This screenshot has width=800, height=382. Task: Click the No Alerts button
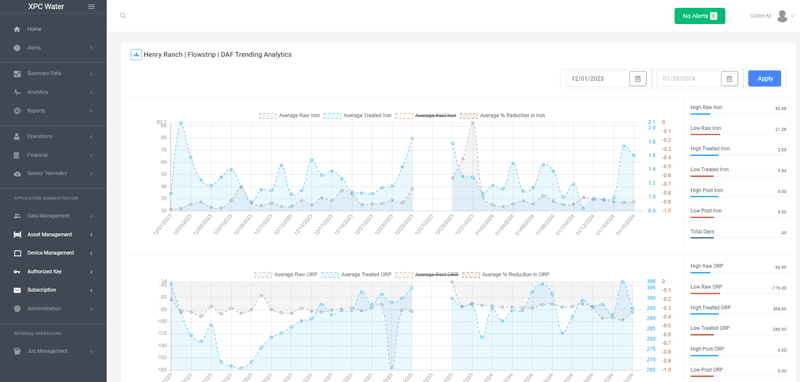(x=699, y=16)
